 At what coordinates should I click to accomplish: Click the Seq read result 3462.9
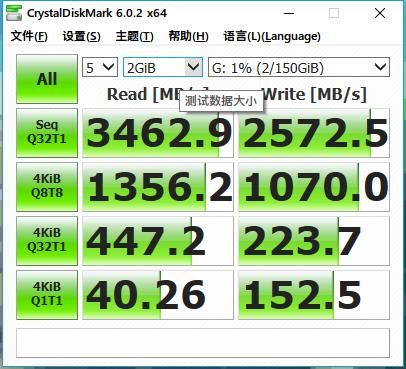(158, 133)
